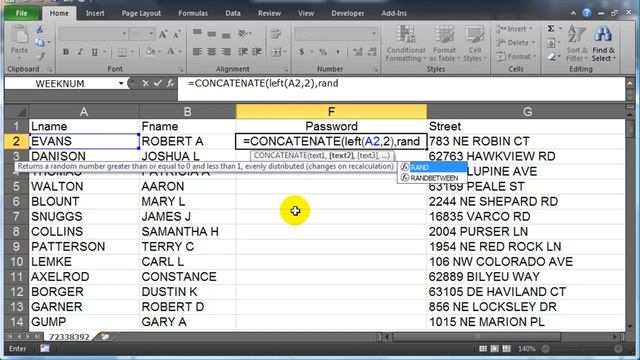Click the Fill down icon in Editing

[551, 42]
